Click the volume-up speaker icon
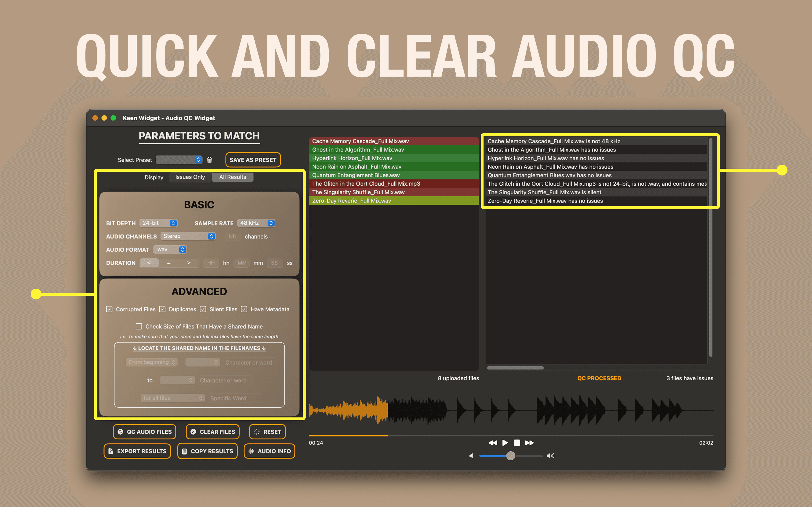 click(550, 456)
